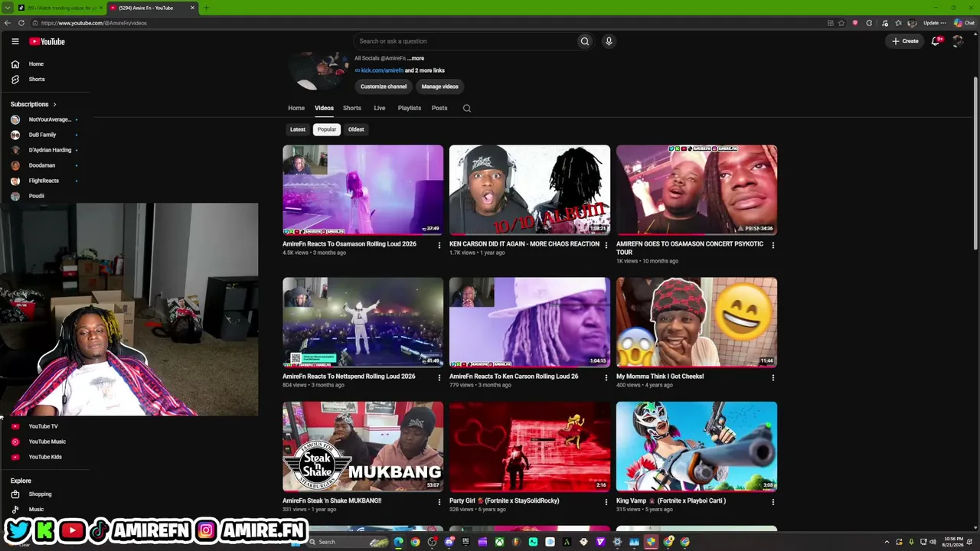Image resolution: width=980 pixels, height=551 pixels.
Task: Open options for Ken Carson Rolling Loud 26 video
Action: (606, 378)
